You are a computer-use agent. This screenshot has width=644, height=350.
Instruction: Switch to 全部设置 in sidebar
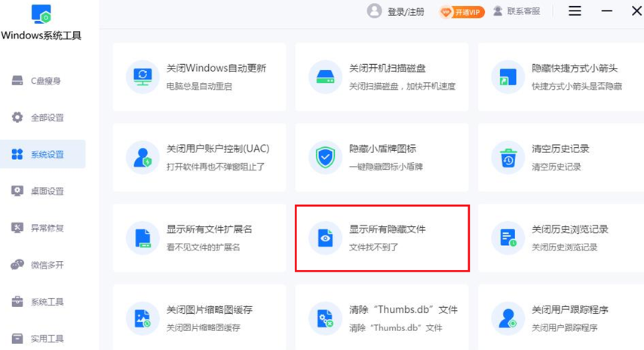point(43,118)
